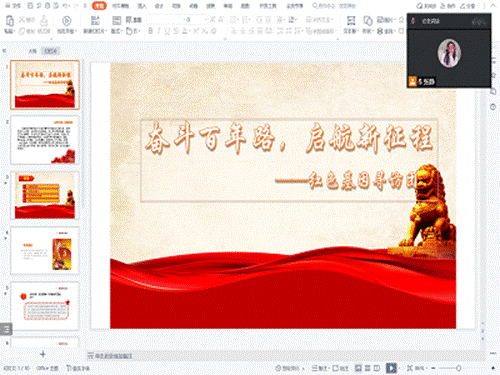500x375 pixels.
Task: Select the second slide thumbnail with text
Action: [45, 140]
